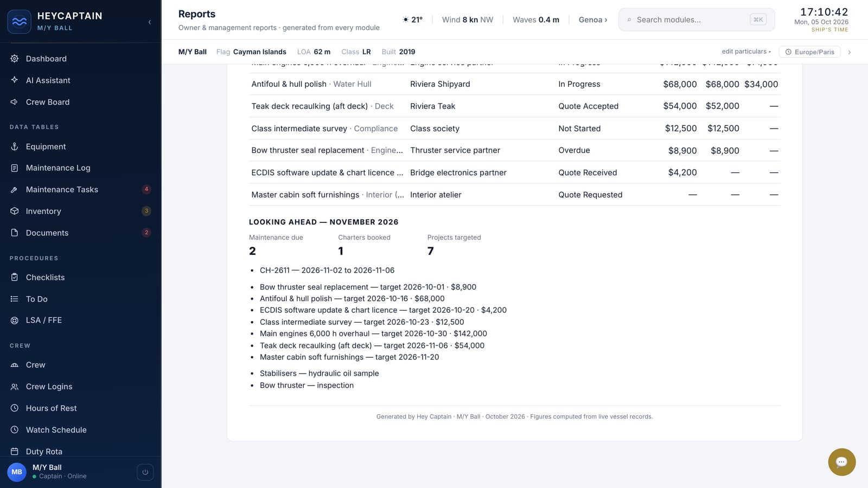This screenshot has width=868, height=488.
Task: Open the Inventory badge showing 3
Action: coord(146,211)
